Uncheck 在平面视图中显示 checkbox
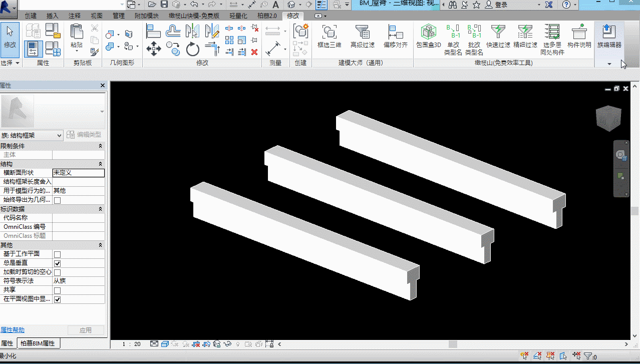 [x=57, y=299]
